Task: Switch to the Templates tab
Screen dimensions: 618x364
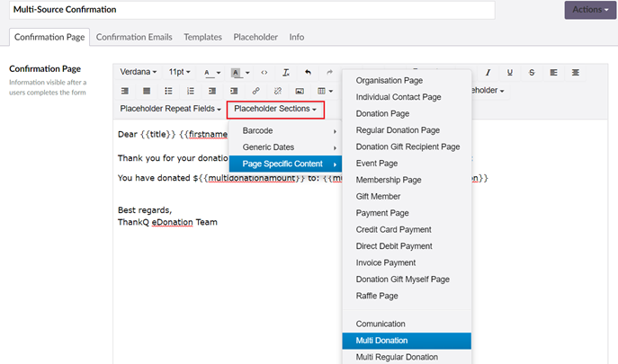Action: (202, 37)
